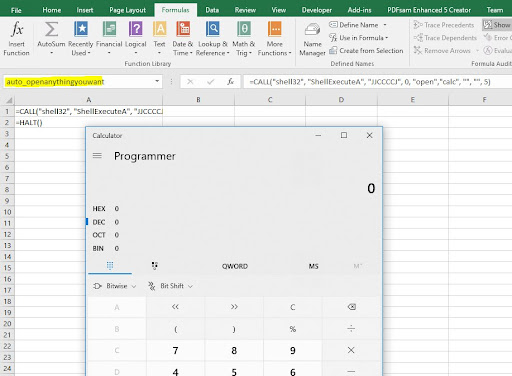Open Calculator hamburger navigation menu
This screenshot has height=376, width=512.
[x=97, y=155]
